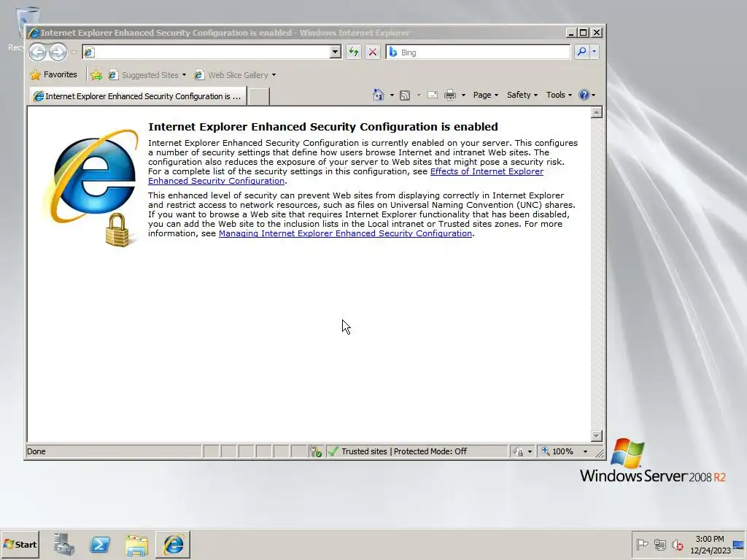Open the Favorites button

[53, 75]
